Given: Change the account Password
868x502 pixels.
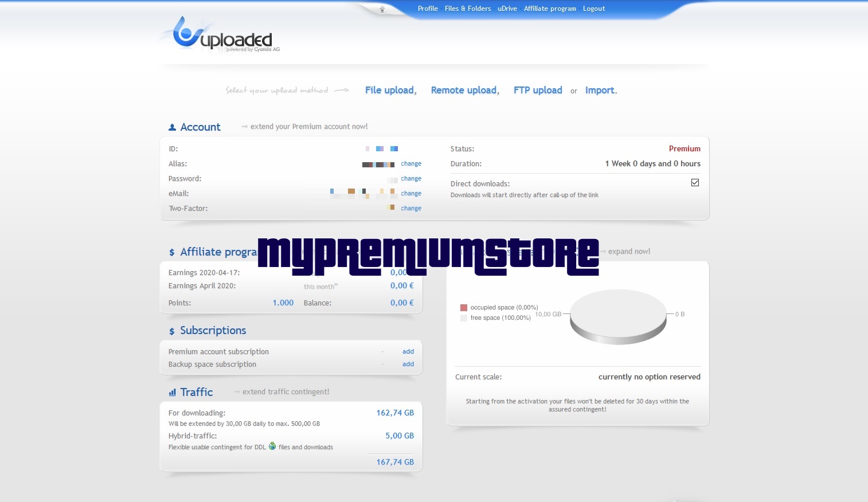Looking at the screenshot, I should coord(411,179).
